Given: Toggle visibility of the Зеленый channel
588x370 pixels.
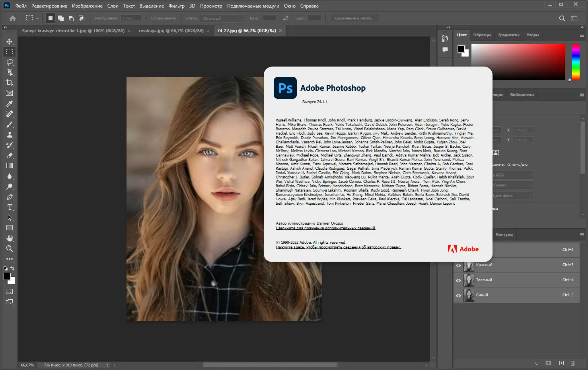Looking at the screenshot, I should point(458,280).
